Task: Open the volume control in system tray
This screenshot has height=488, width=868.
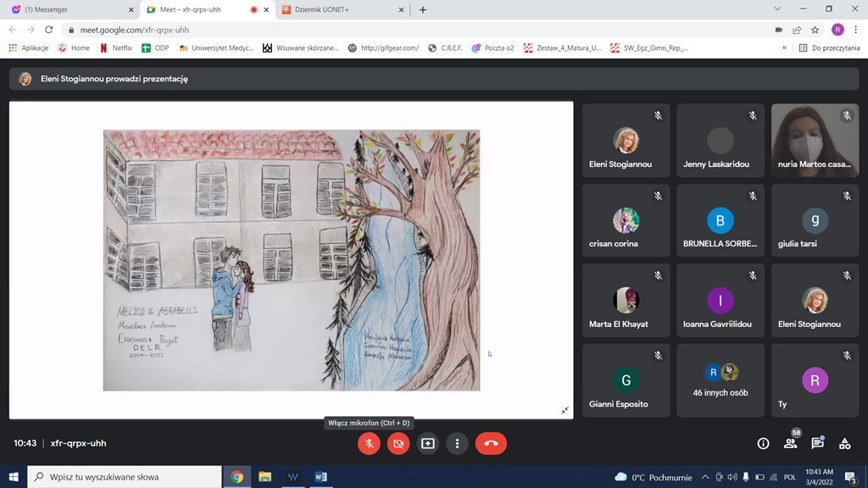Action: [x=732, y=477]
